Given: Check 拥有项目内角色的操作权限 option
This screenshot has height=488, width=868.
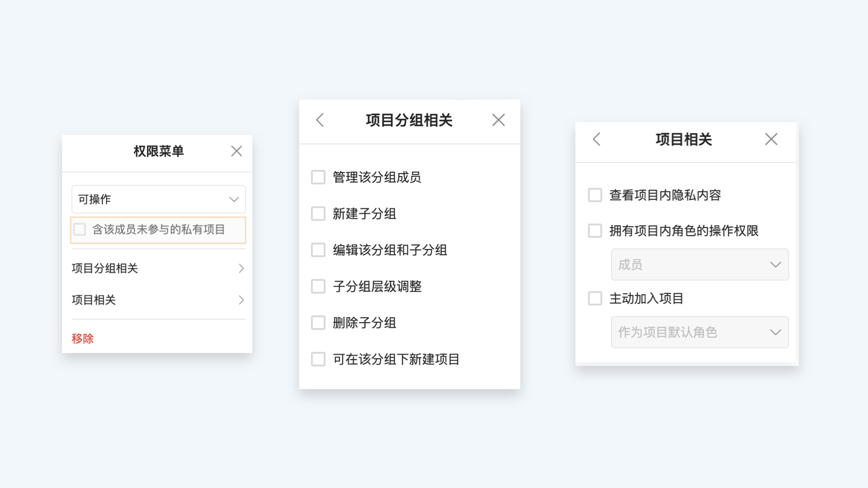Looking at the screenshot, I should (x=595, y=230).
